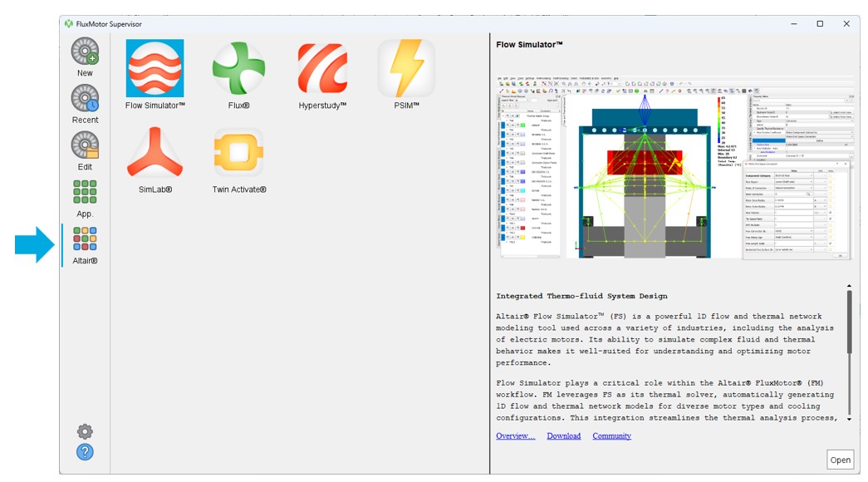This screenshot has width=868, height=482.
Task: Follow the Overview... link
Action: [x=515, y=436]
